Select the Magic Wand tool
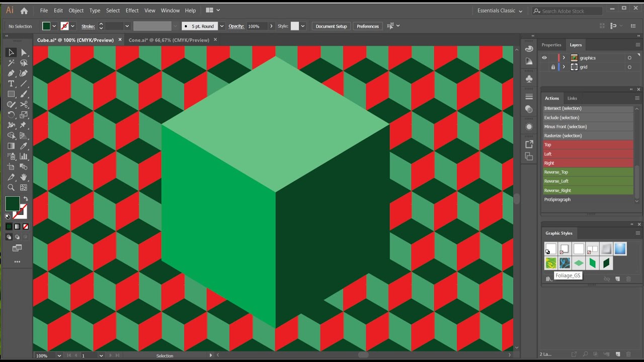 pos(11,63)
